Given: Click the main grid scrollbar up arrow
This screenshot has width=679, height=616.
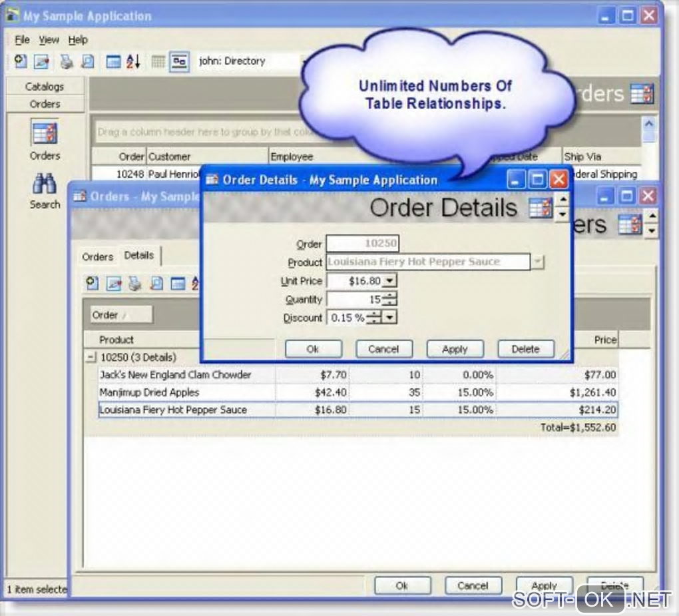Looking at the screenshot, I should click(x=648, y=125).
